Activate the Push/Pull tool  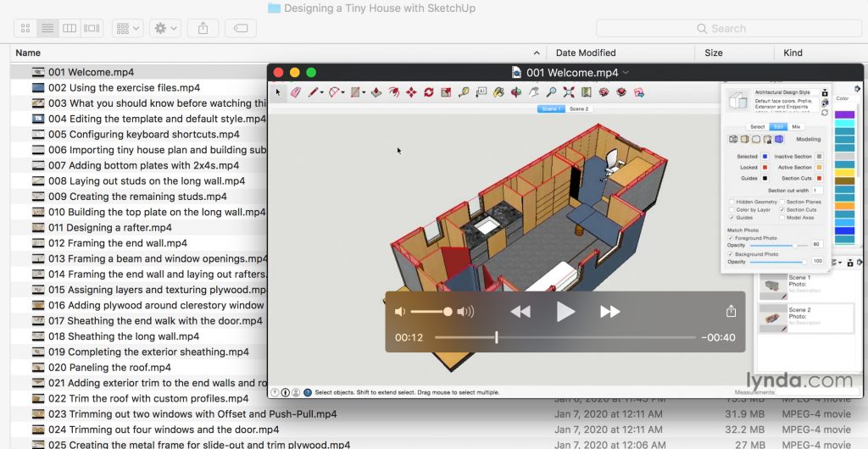tap(376, 92)
